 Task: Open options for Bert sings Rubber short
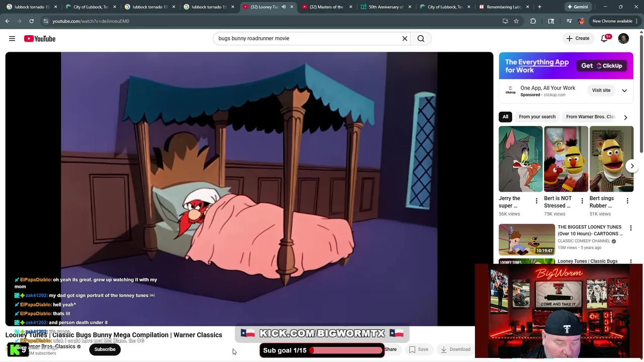tap(627, 201)
